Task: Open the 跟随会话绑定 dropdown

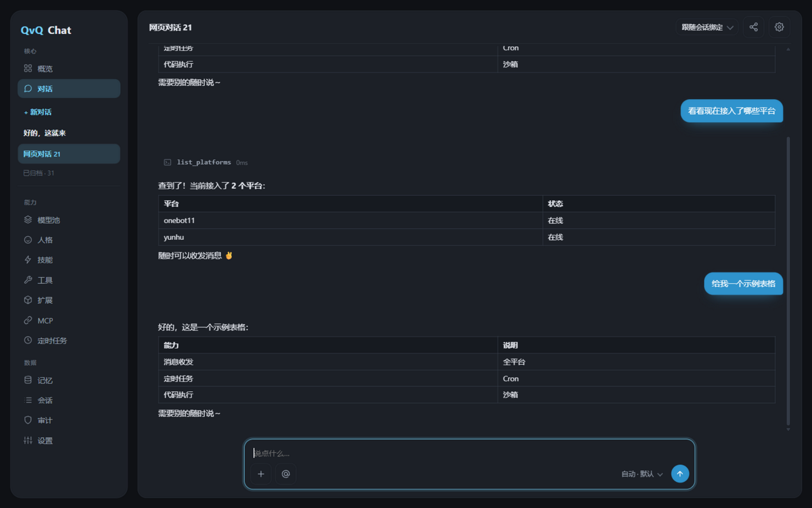Action: (x=707, y=27)
